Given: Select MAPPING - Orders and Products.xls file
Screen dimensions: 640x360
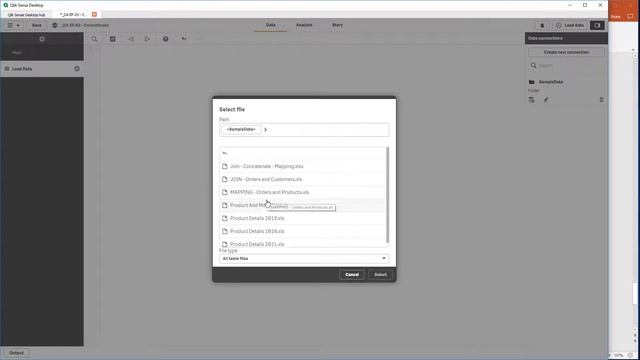Looking at the screenshot, I should pyautogui.click(x=303, y=192).
